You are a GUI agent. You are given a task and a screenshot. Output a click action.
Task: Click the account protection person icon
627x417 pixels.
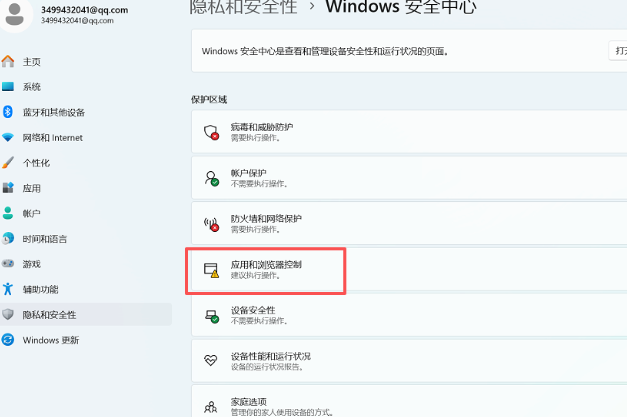[211, 178]
